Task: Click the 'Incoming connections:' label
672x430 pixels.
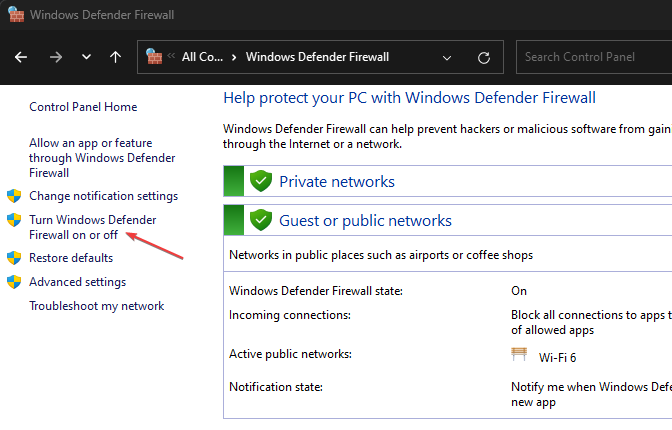Action: pos(290,315)
